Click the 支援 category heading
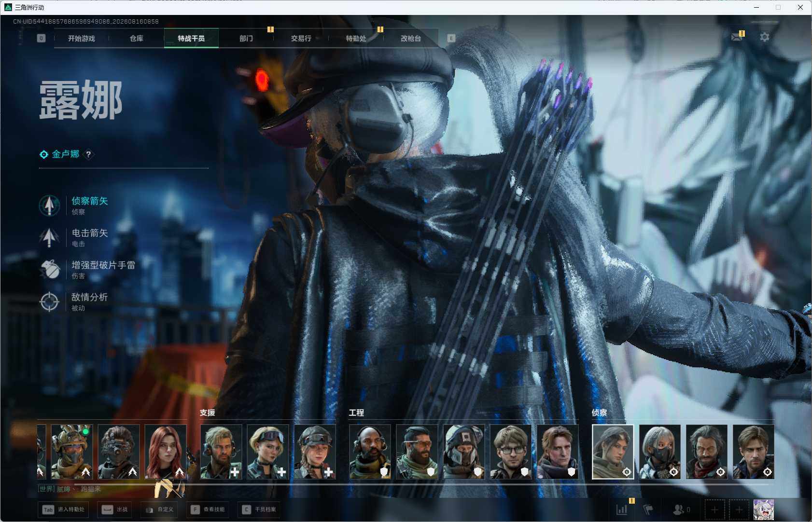The height and width of the screenshot is (522, 812). pyautogui.click(x=208, y=412)
